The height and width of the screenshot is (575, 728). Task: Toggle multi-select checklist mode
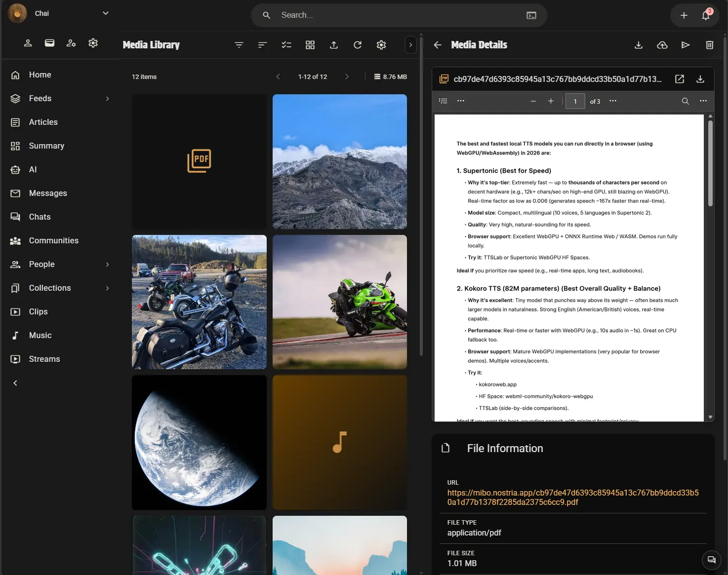click(x=286, y=45)
